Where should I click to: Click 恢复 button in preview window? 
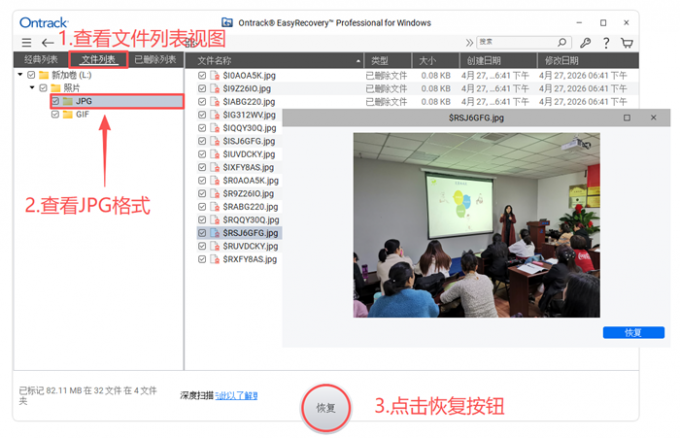click(633, 333)
